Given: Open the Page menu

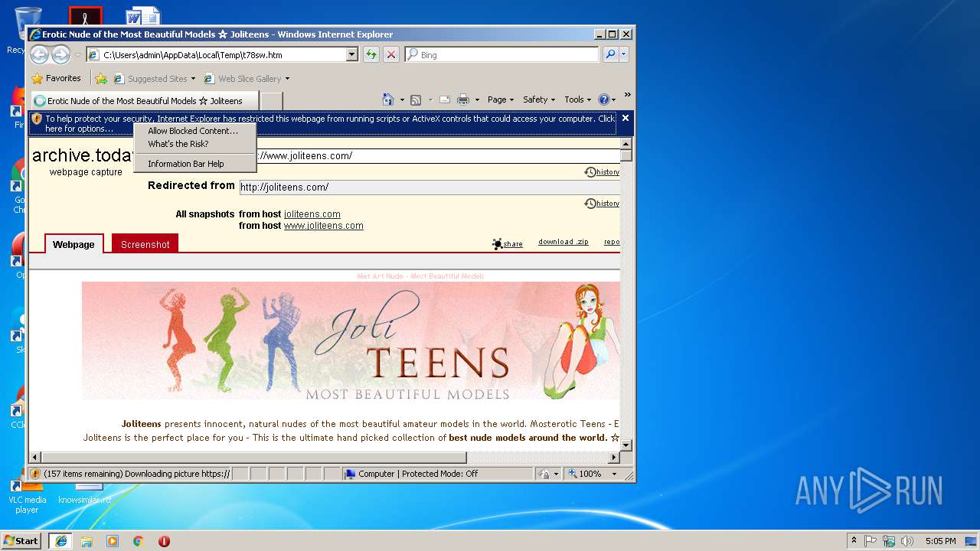Looking at the screenshot, I should pos(501,99).
